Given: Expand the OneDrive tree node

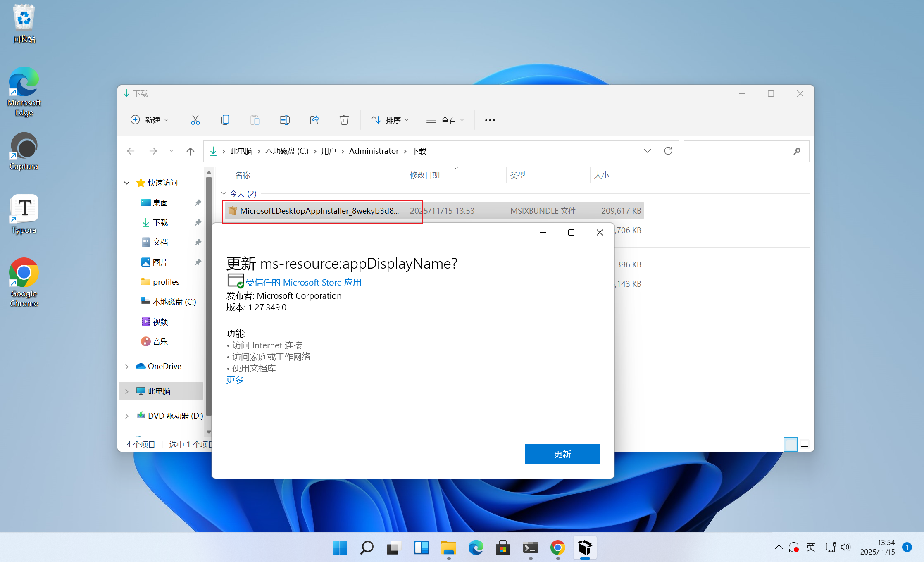Looking at the screenshot, I should (127, 367).
